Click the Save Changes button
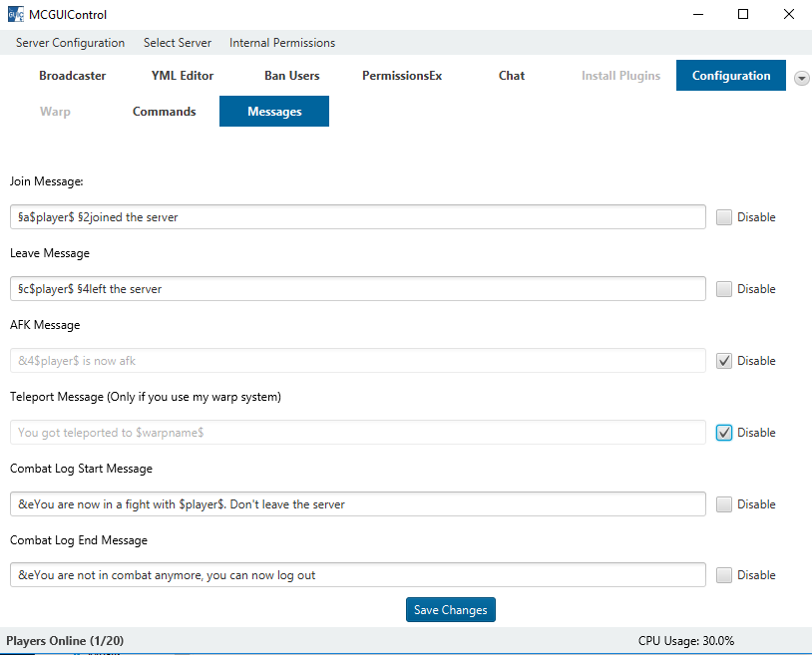This screenshot has width=812, height=655. (x=450, y=610)
